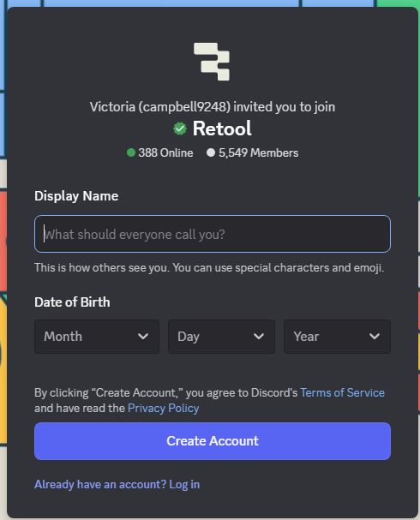The image size is (420, 520).
Task: Open the Month date of birth dropdown
Action: 97,337
